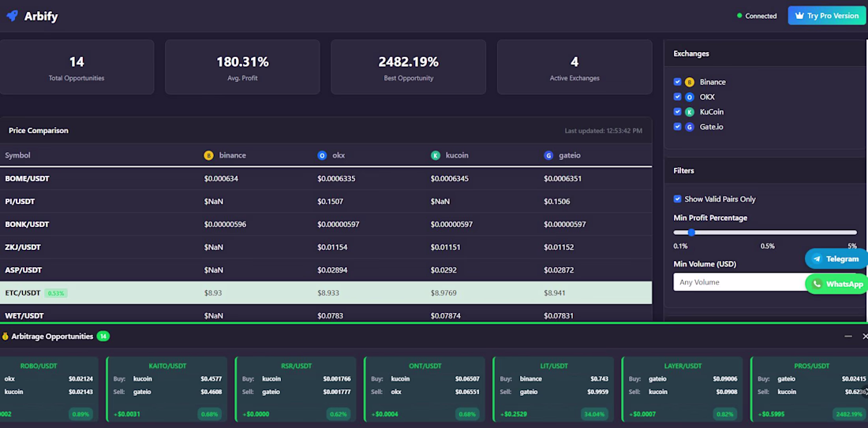Uncheck the OKX exchange checkbox
The height and width of the screenshot is (428, 868).
[677, 97]
